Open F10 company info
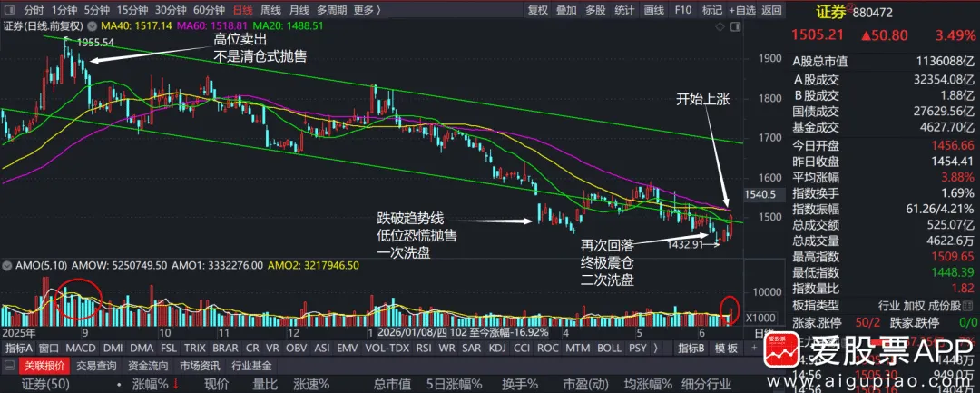 [x=683, y=10]
